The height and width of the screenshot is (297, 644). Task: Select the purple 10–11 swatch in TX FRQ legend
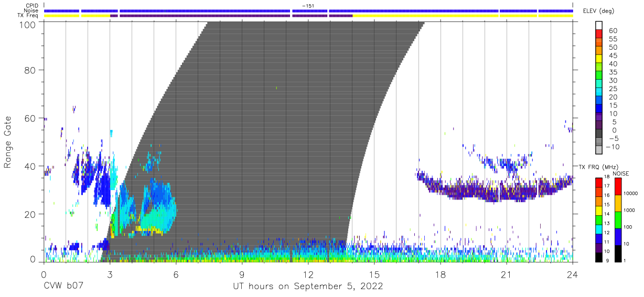pos(599,247)
